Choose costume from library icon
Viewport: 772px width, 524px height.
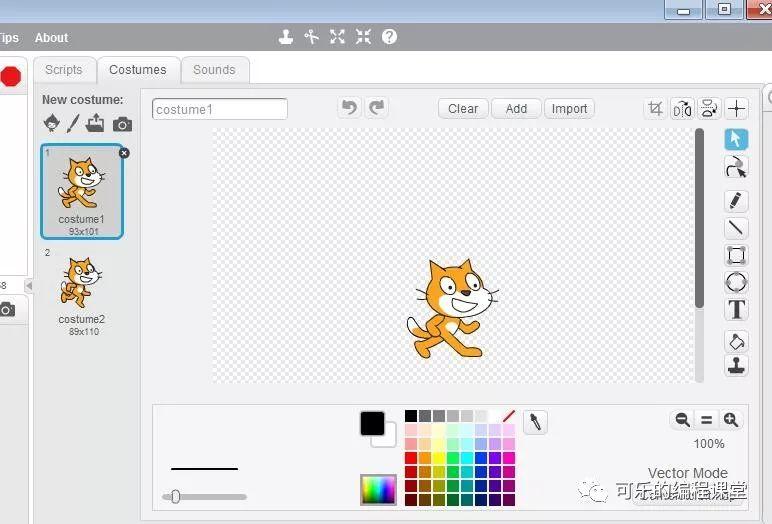(52, 123)
